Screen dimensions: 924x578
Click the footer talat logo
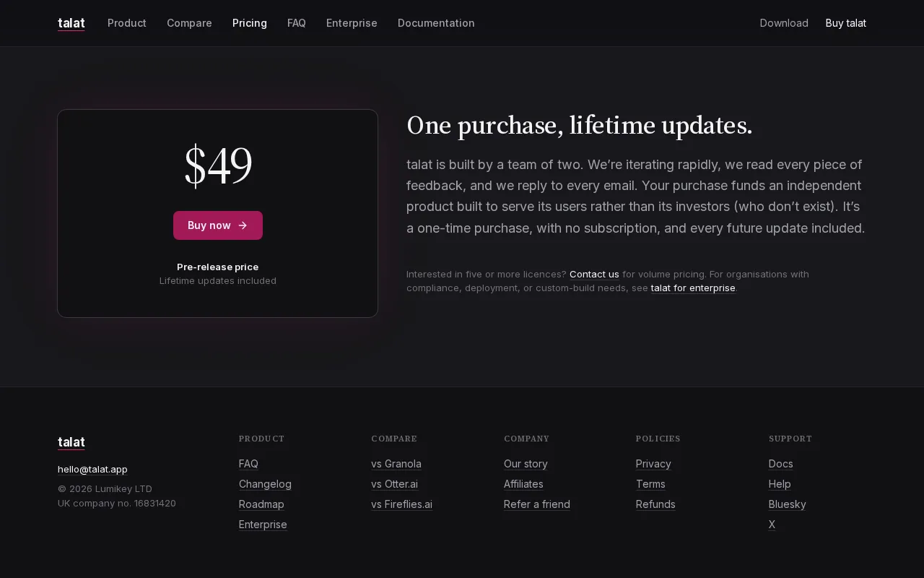71,442
